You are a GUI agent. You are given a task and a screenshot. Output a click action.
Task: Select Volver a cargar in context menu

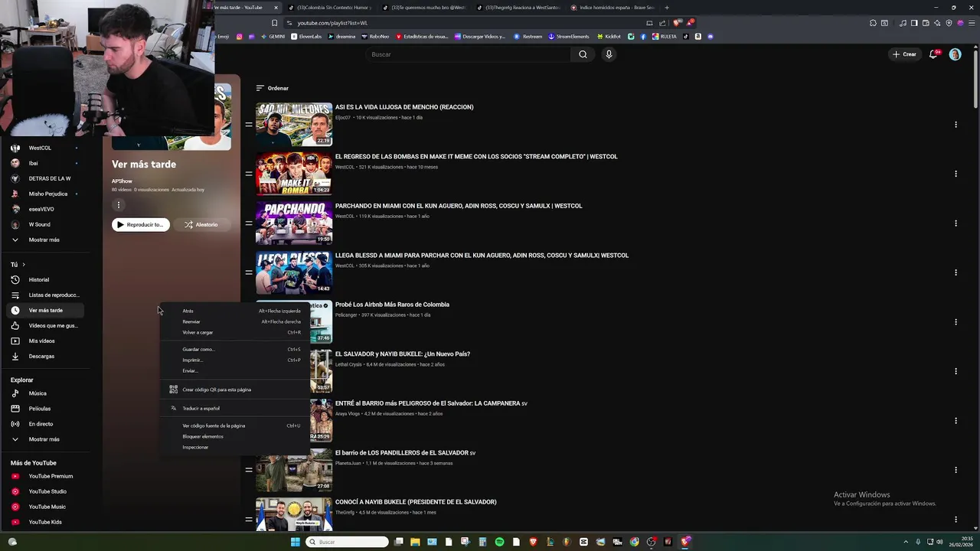pos(236,332)
